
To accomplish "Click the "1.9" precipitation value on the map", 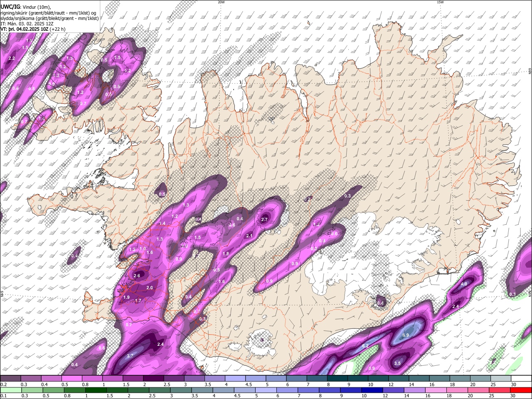I will pos(126,298).
